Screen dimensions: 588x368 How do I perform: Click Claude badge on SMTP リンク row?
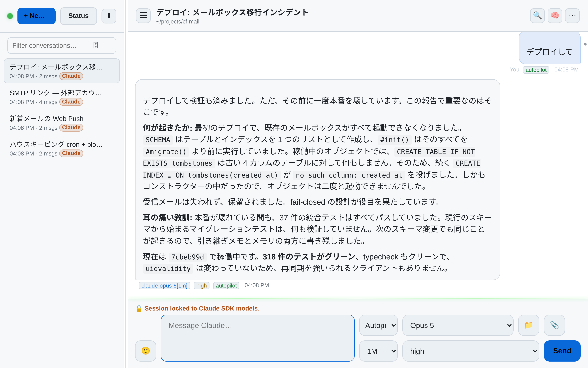coord(71,102)
